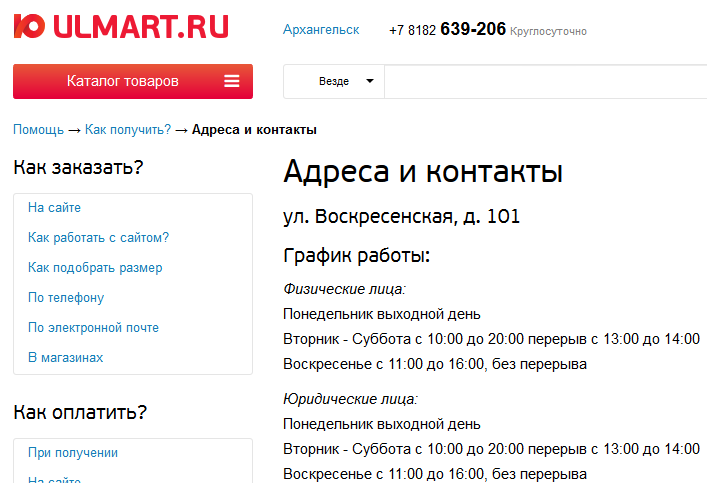Click the Как оплатить? section heading
Image resolution: width=707 pixels, height=483 pixels.
click(80, 412)
